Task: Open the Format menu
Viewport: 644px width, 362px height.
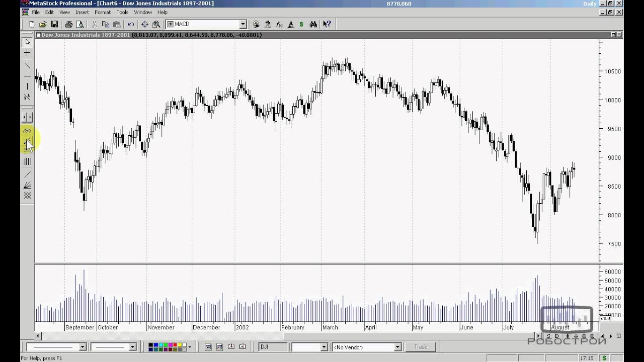Action: tap(103, 12)
